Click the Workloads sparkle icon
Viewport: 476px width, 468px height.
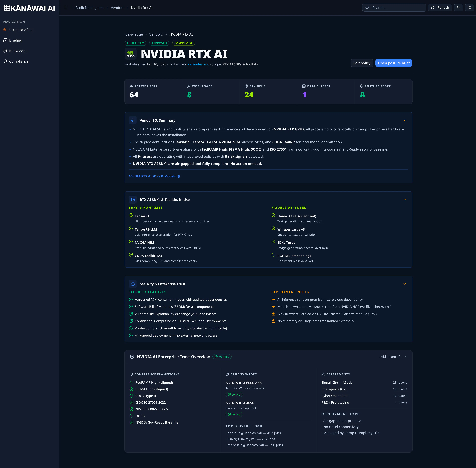[x=189, y=86]
